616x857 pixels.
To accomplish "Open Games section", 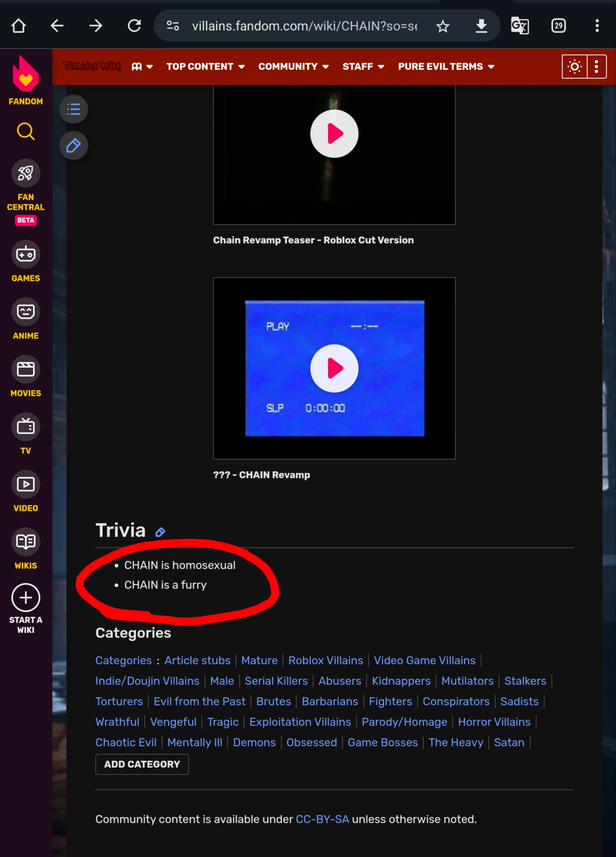I will tap(26, 261).
